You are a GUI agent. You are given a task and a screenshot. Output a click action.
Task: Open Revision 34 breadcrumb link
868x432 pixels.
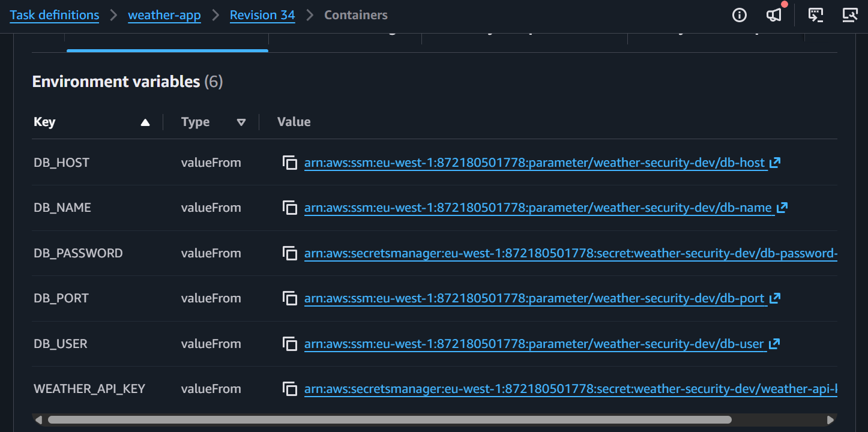click(x=262, y=15)
